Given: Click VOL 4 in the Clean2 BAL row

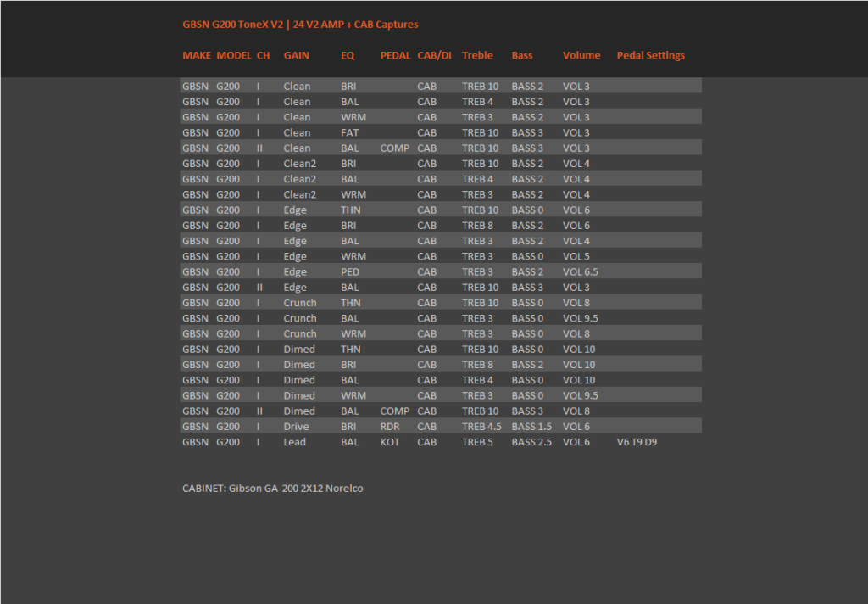Looking at the screenshot, I should pos(576,180).
